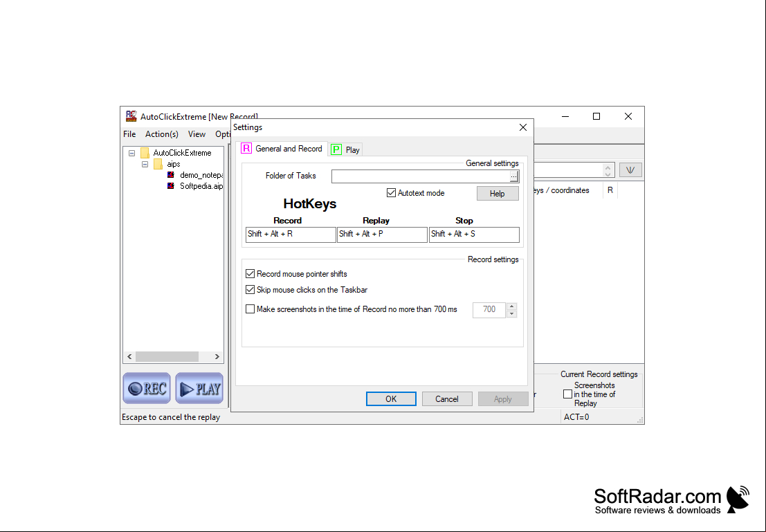Enable Screenshots in the time of Replay
Image resolution: width=766 pixels, height=532 pixels.
pyautogui.click(x=567, y=394)
